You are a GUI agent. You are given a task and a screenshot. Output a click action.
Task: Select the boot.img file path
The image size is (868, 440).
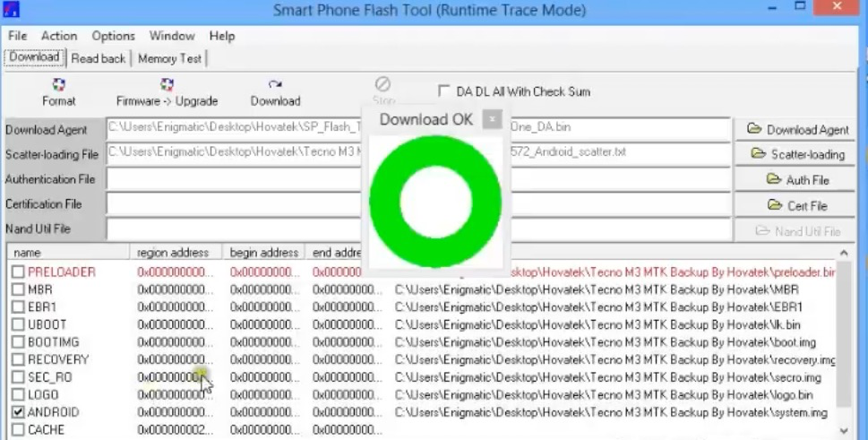605,342
